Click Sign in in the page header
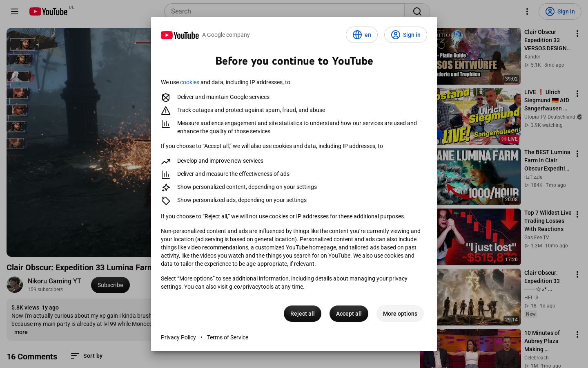The image size is (588, 368). coord(560,11)
